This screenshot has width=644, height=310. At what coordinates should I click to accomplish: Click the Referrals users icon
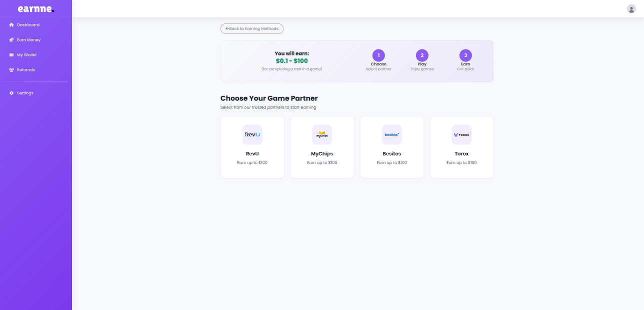pos(10,69)
